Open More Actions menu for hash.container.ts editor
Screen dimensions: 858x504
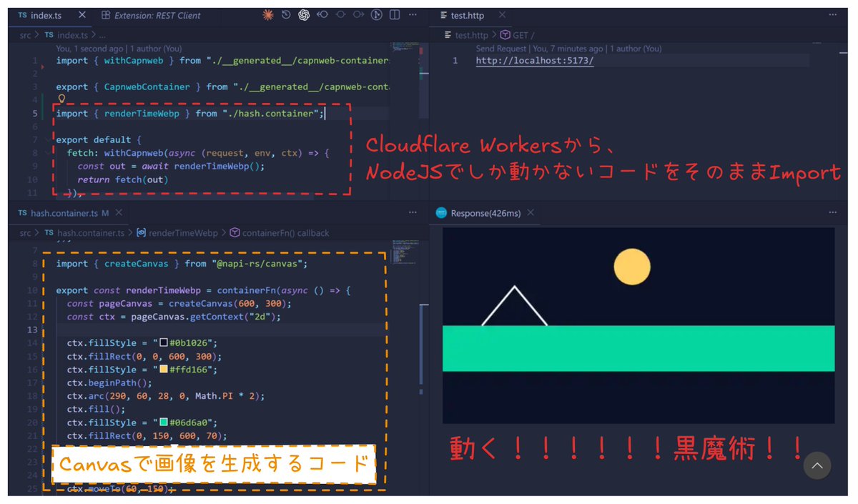coord(413,212)
